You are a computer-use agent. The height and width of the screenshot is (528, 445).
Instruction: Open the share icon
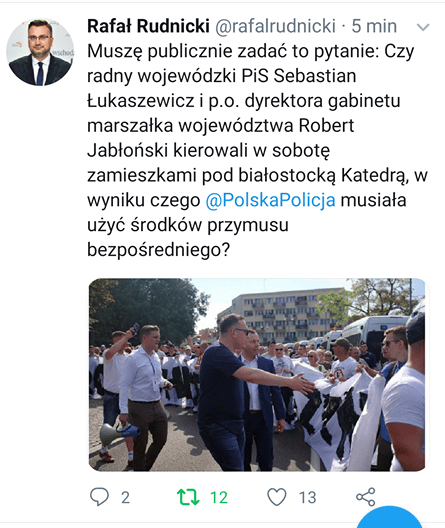[366, 497]
